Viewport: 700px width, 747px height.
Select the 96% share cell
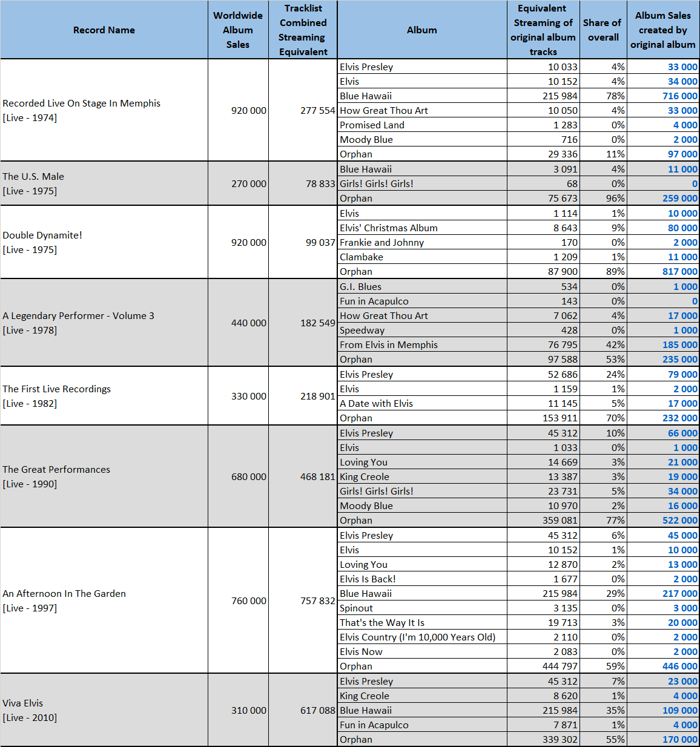603,198
